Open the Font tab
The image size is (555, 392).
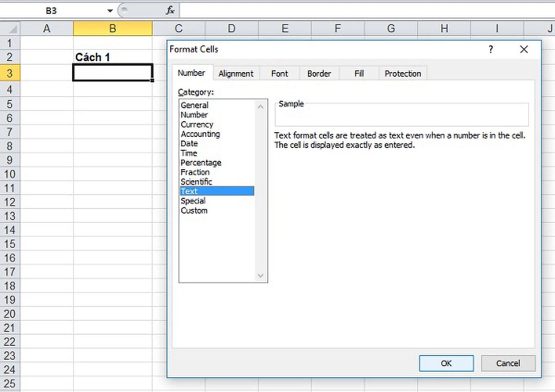tap(279, 73)
